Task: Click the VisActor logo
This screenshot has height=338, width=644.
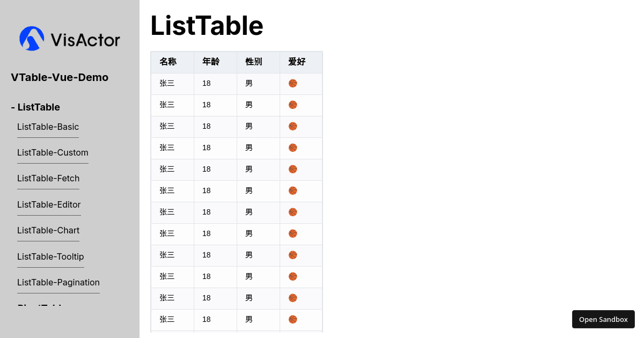Action: [69, 38]
